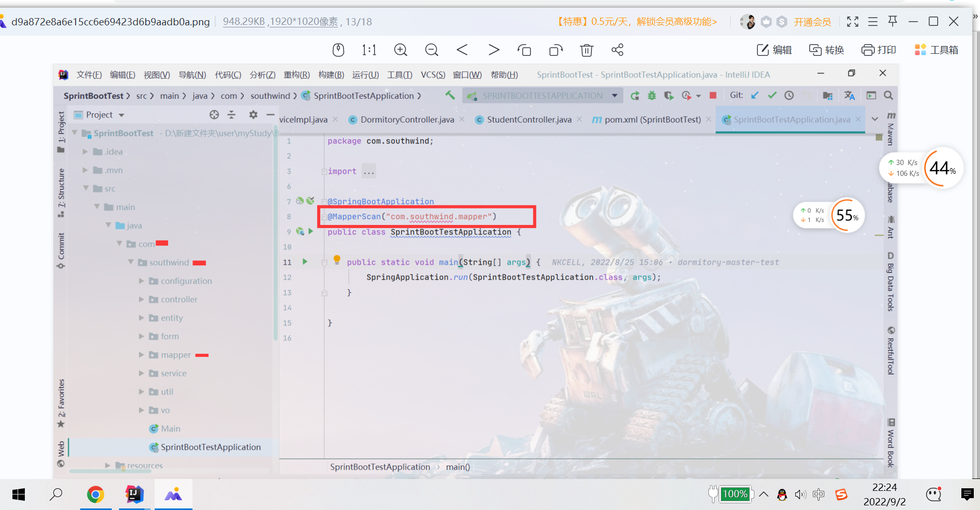Click the 转换 convert button
Screen dimensions: 980x510
point(826,50)
